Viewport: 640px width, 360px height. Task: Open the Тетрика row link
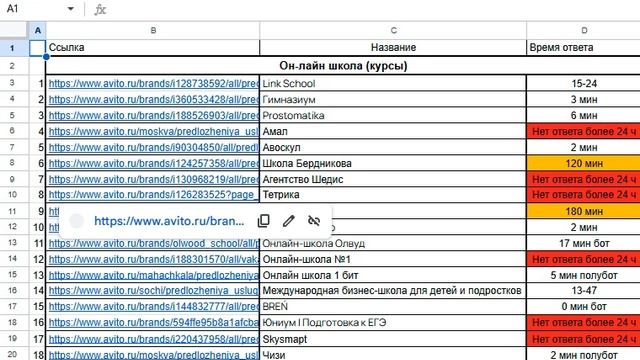[x=153, y=195]
